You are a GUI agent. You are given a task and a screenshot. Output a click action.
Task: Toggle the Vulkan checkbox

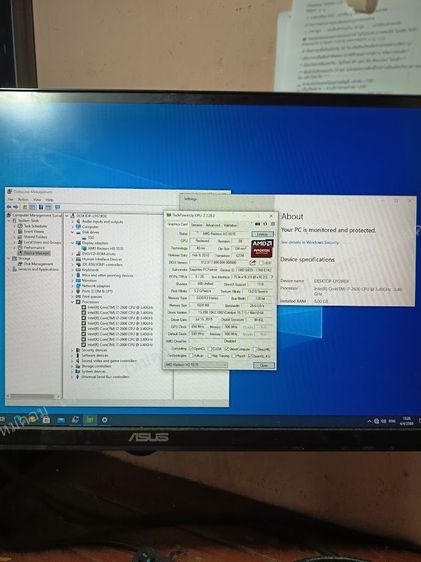[x=191, y=356]
